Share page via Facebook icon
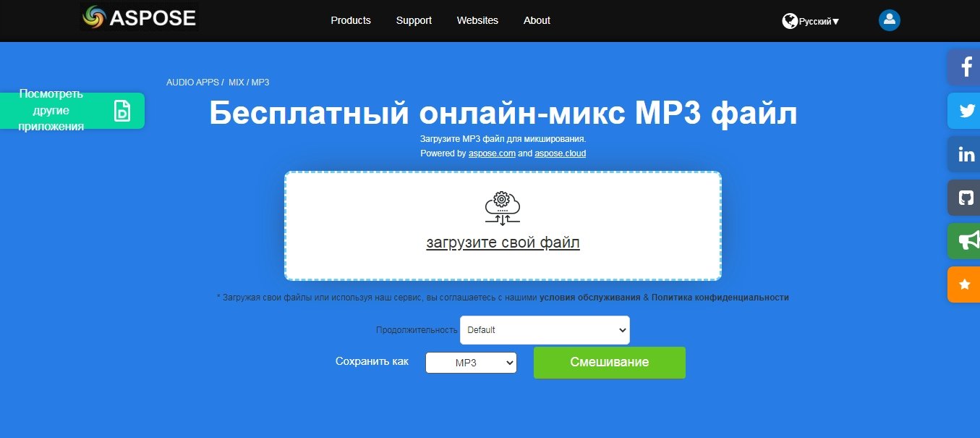The height and width of the screenshot is (438, 980). (965, 67)
